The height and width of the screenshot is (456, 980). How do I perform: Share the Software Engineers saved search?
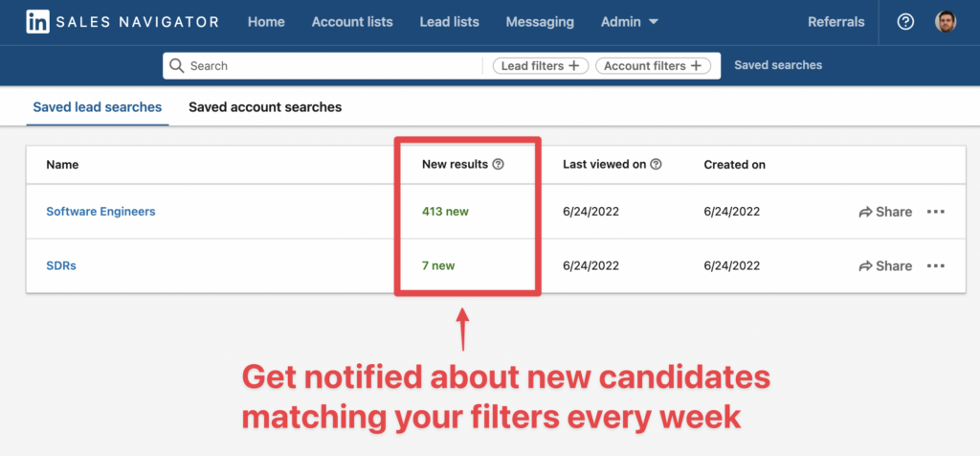[885, 212]
